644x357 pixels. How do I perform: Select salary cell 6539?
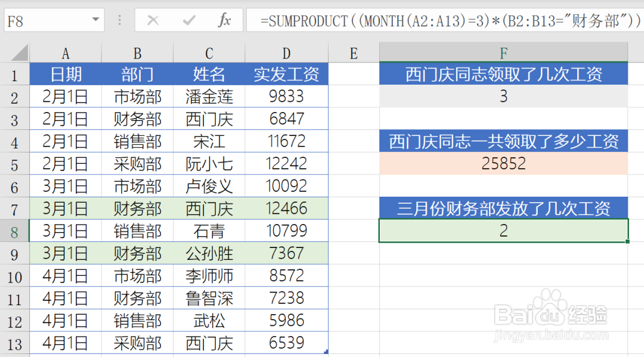[286, 343]
